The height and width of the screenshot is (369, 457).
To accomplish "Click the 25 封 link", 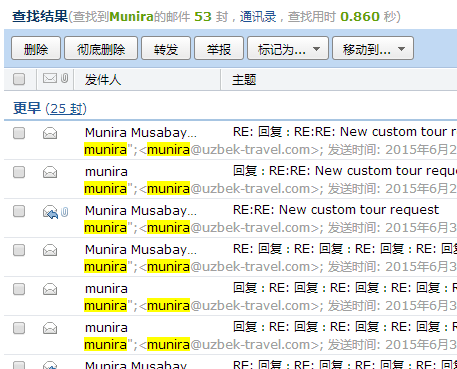I will point(66,109).
